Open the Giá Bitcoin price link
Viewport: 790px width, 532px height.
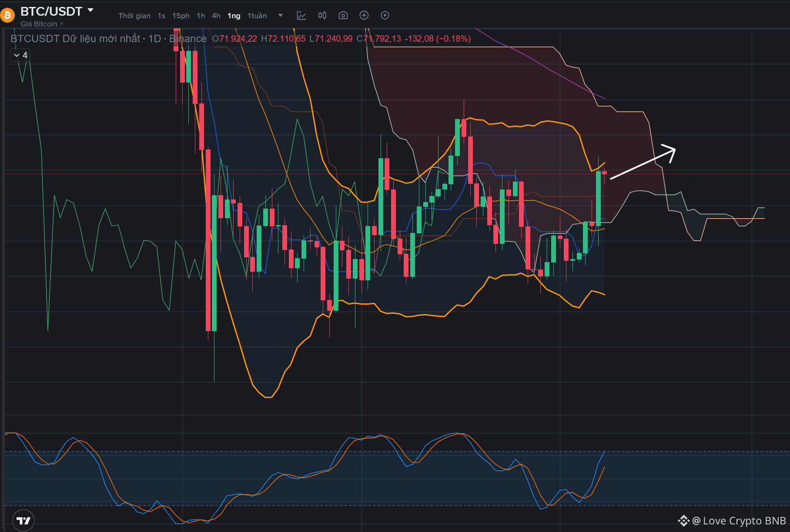pos(42,24)
